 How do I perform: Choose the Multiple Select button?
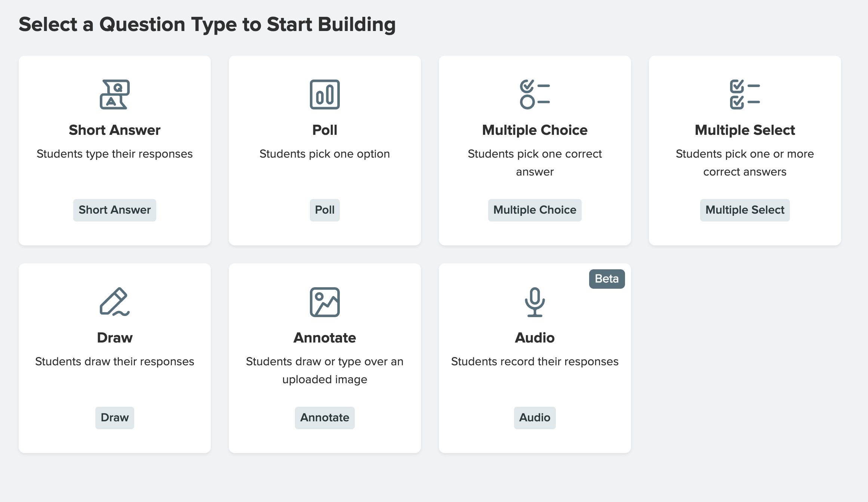coord(745,210)
